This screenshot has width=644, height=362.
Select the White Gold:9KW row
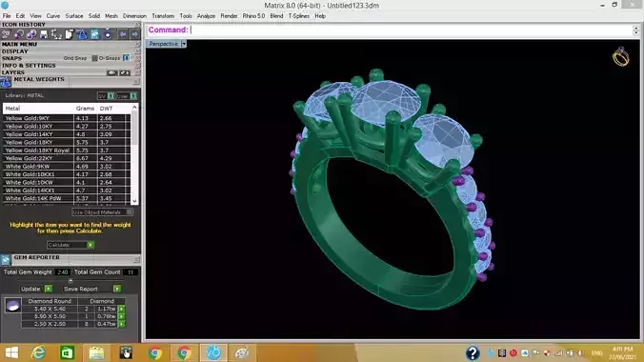67,167
